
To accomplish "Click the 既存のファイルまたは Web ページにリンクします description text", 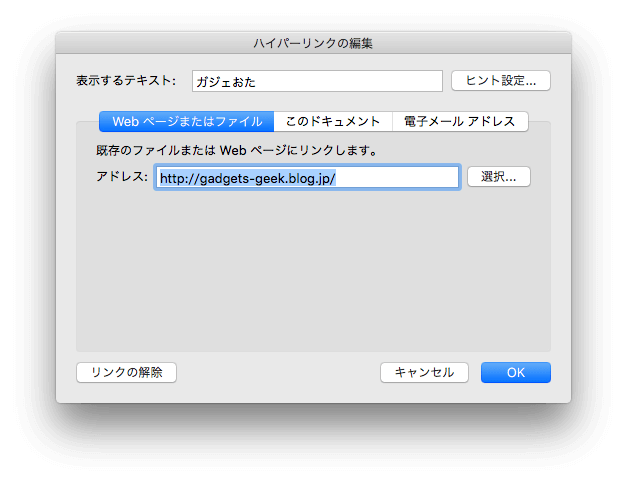I will (236, 150).
